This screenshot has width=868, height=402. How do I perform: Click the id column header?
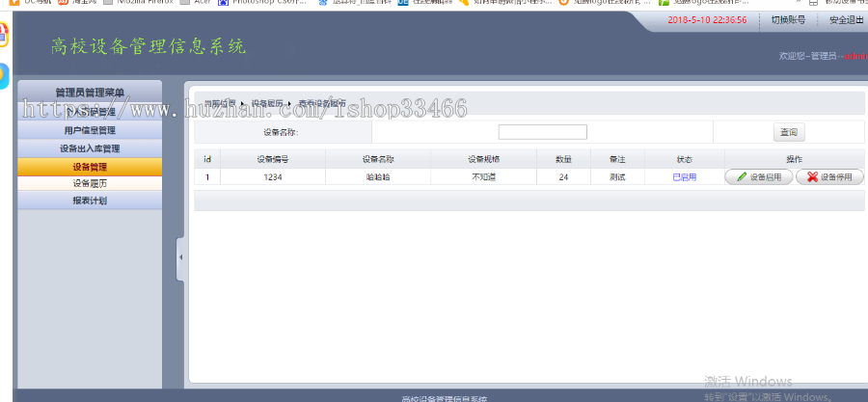point(207,159)
